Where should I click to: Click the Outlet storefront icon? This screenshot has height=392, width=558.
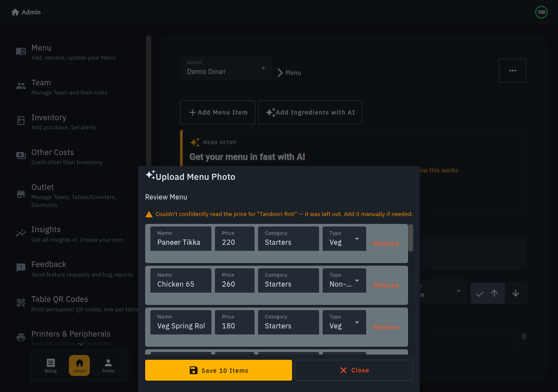tap(21, 194)
